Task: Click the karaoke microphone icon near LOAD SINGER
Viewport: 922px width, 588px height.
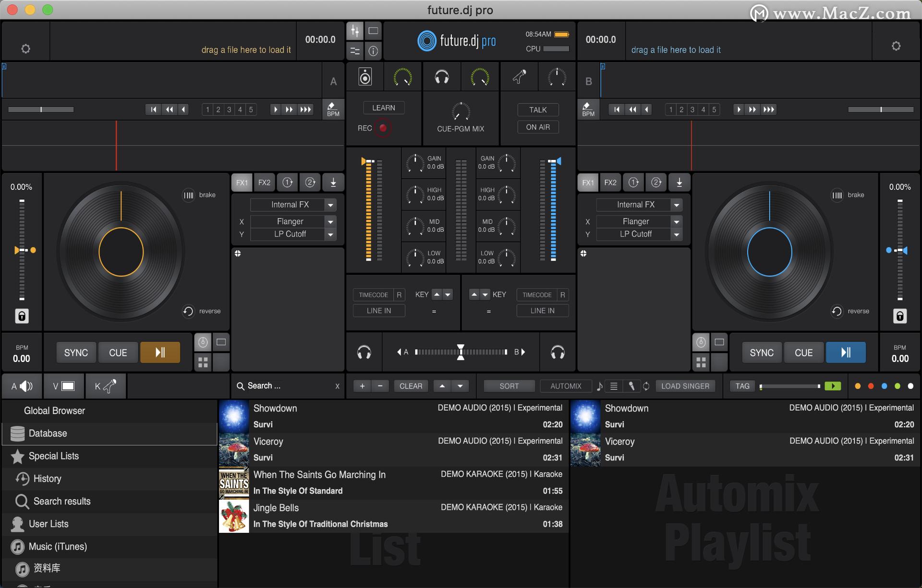Action: pyautogui.click(x=632, y=386)
